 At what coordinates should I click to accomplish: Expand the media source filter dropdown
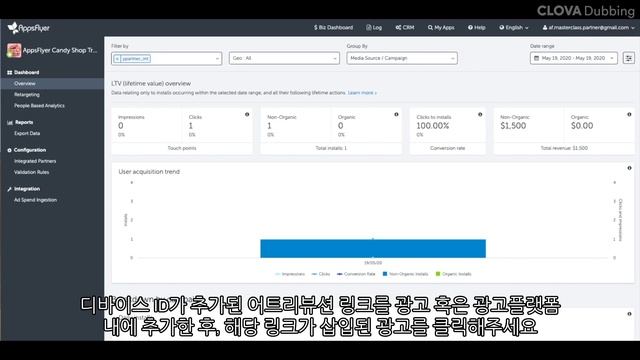(217, 59)
